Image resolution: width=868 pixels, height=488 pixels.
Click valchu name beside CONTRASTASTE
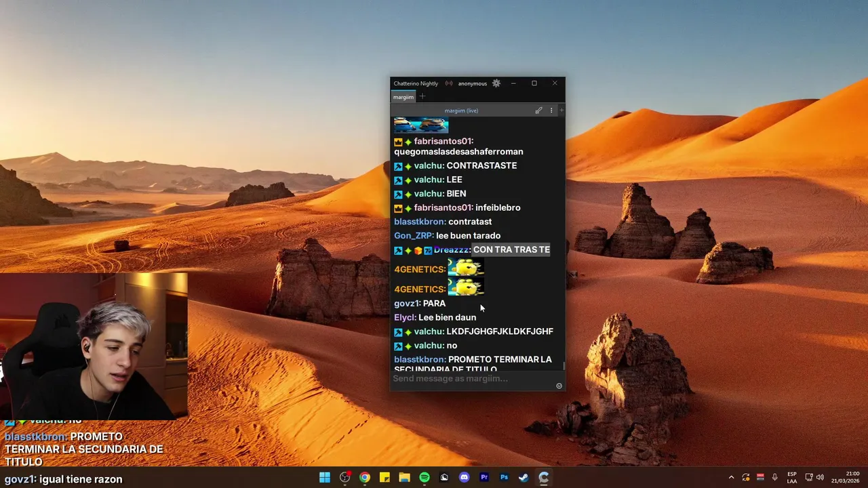[x=429, y=165]
